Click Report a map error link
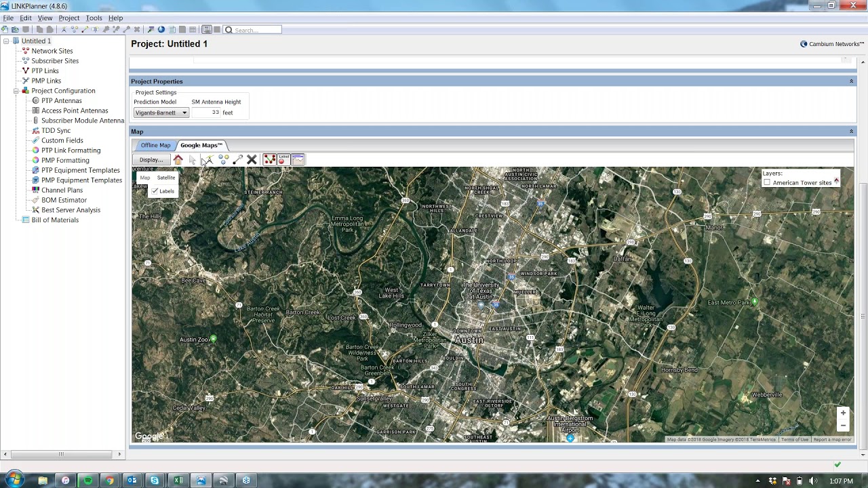This screenshot has height=488, width=868. (x=832, y=440)
